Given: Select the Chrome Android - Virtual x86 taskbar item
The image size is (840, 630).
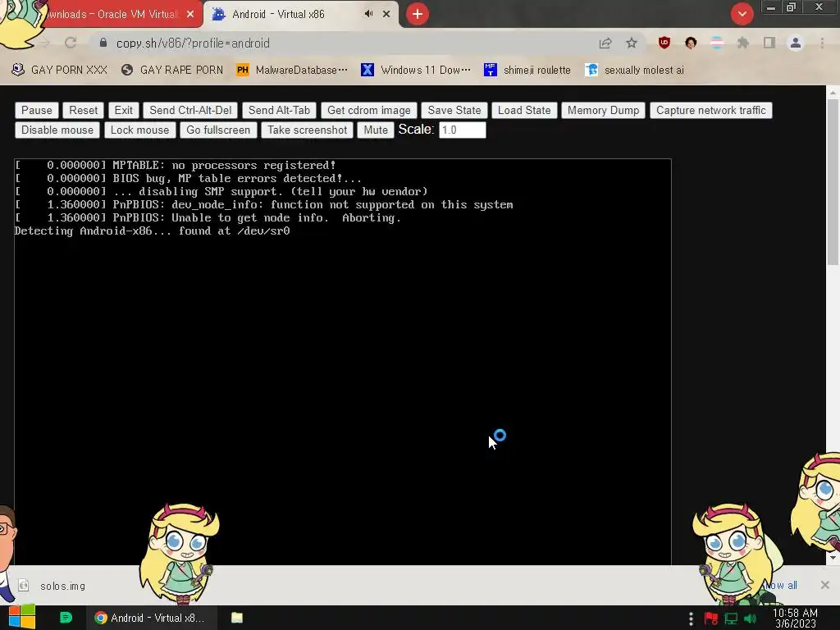Looking at the screenshot, I should 152,618.
